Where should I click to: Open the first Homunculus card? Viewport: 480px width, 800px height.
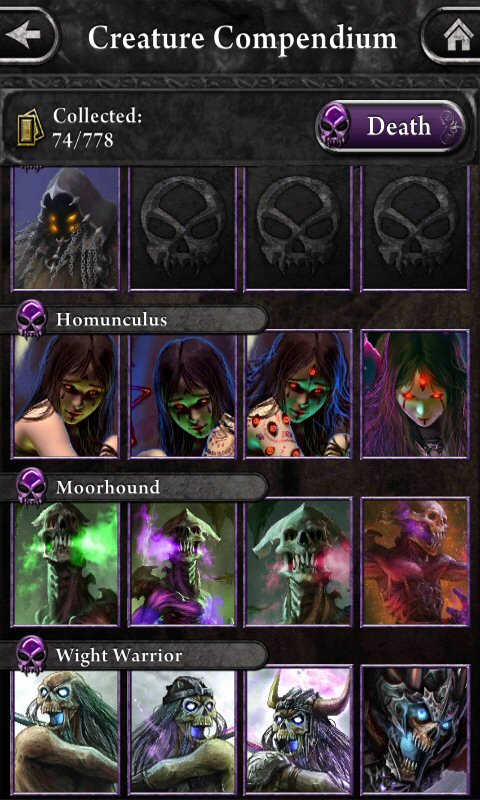65,395
